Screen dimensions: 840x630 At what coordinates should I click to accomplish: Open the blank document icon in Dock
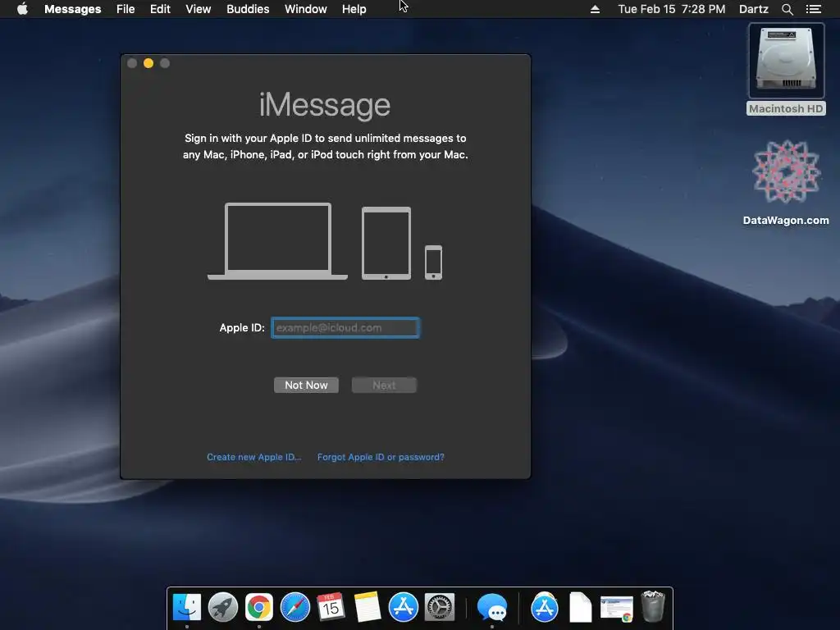click(x=580, y=608)
